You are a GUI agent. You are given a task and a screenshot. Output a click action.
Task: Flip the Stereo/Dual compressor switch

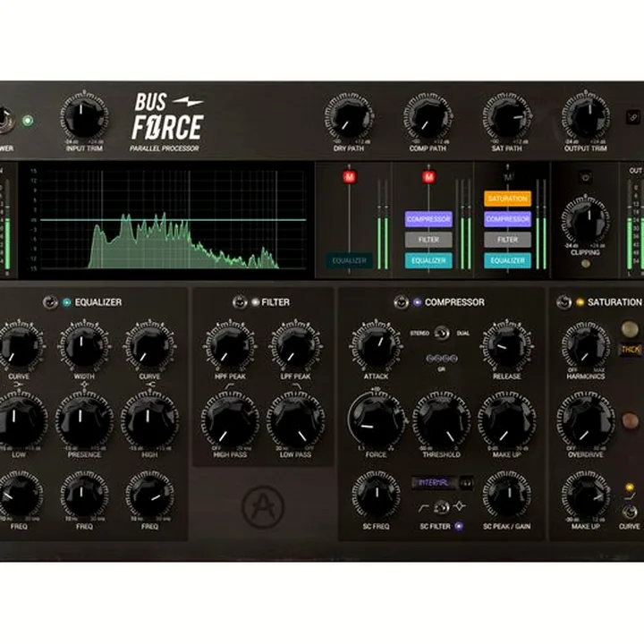pyautogui.click(x=442, y=333)
